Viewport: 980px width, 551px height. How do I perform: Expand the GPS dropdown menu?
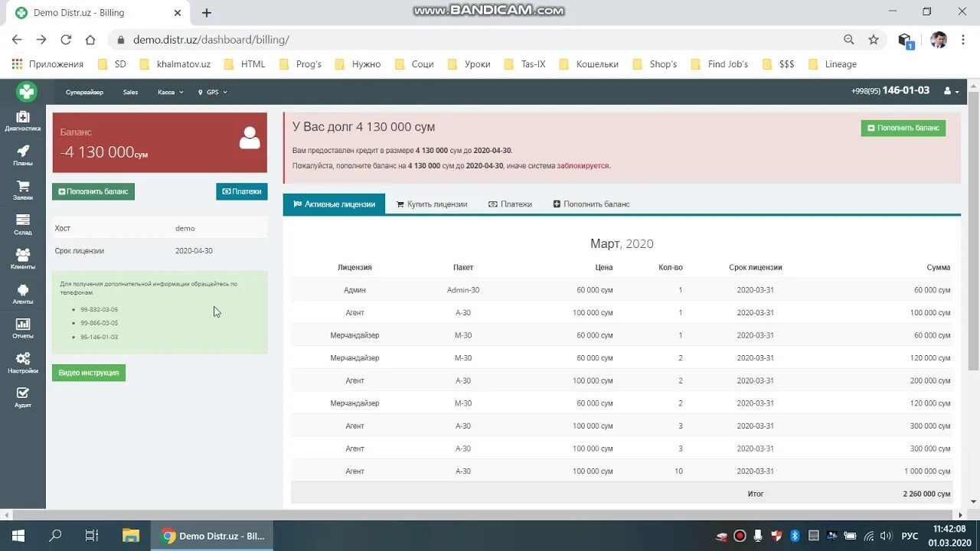212,93
